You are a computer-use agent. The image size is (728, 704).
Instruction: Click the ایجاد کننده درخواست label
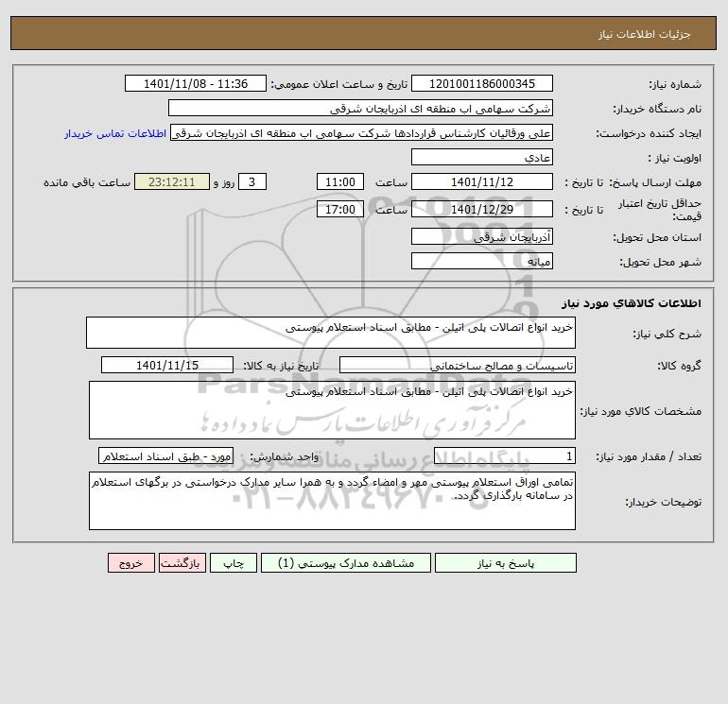[649, 133]
